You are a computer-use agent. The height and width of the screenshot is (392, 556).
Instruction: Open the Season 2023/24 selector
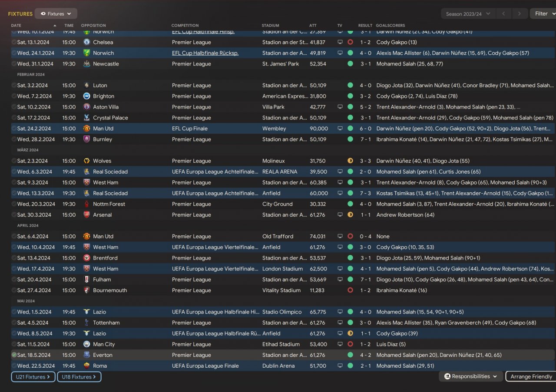point(468,14)
